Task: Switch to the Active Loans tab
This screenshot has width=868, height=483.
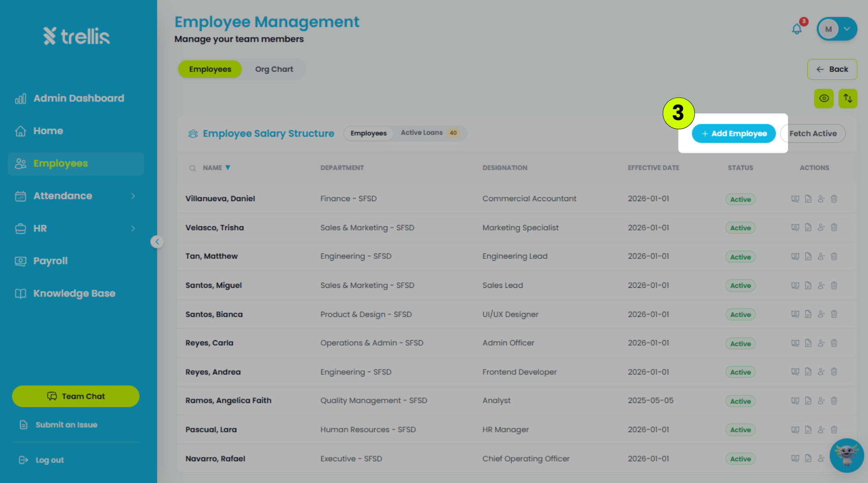Action: click(429, 133)
